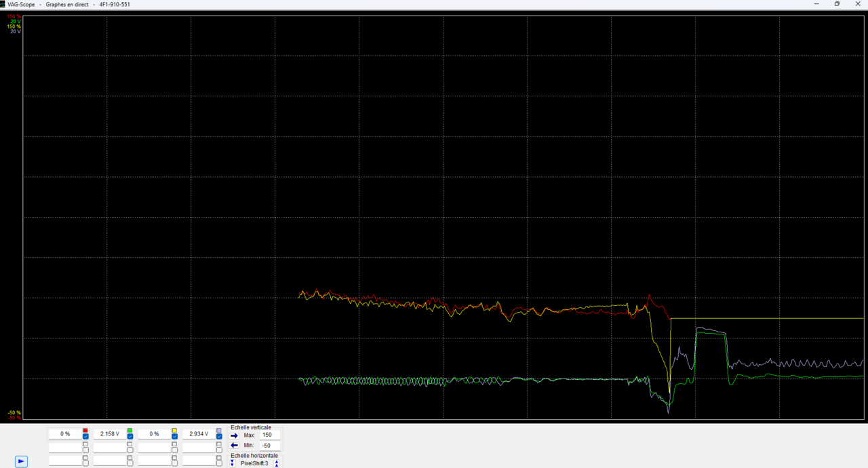This screenshot has height=468, width=868.
Task: Increase PixelShift with the up arrows
Action: point(277,463)
